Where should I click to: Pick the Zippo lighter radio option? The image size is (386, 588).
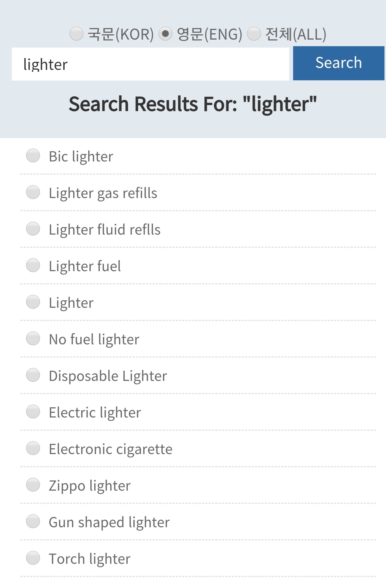(x=33, y=485)
